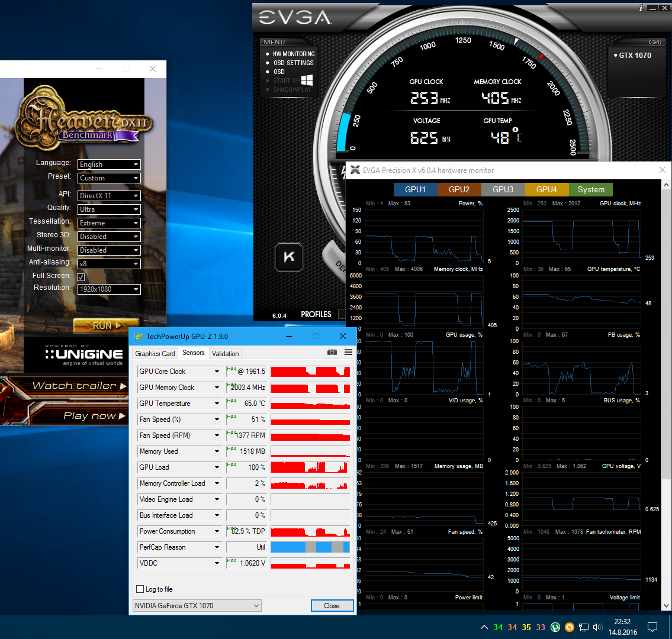
Task: Open the taskbar network icon
Action: [x=584, y=627]
